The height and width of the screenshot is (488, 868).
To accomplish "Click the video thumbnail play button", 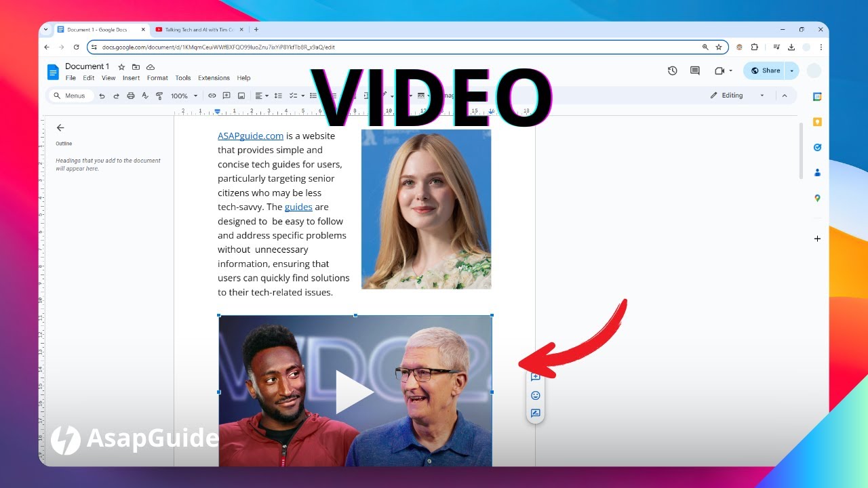I will [354, 392].
